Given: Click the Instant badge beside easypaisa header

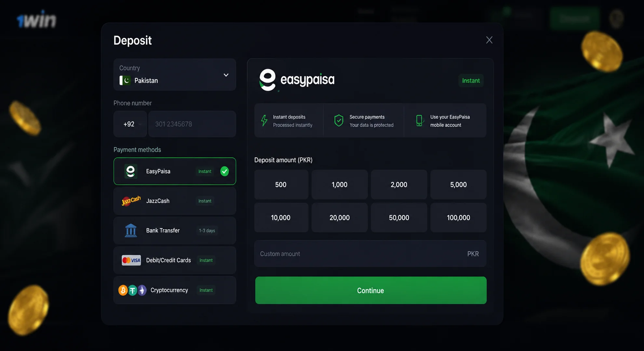Looking at the screenshot, I should 471,81.
